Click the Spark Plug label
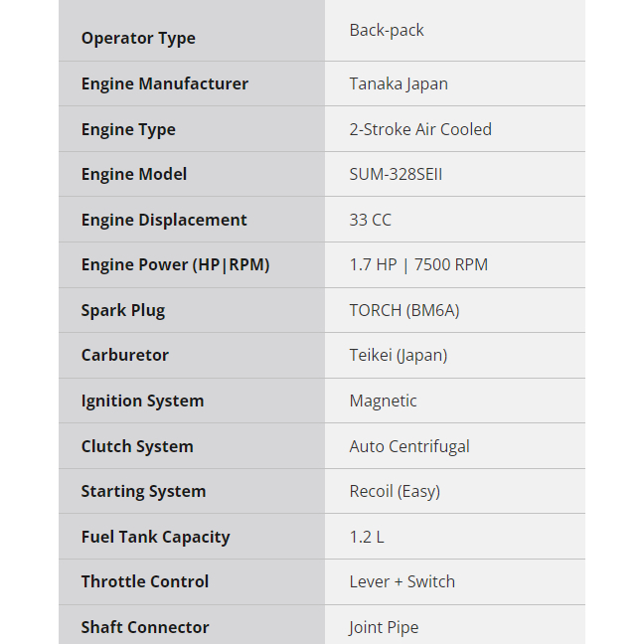644x644 pixels. click(x=123, y=310)
